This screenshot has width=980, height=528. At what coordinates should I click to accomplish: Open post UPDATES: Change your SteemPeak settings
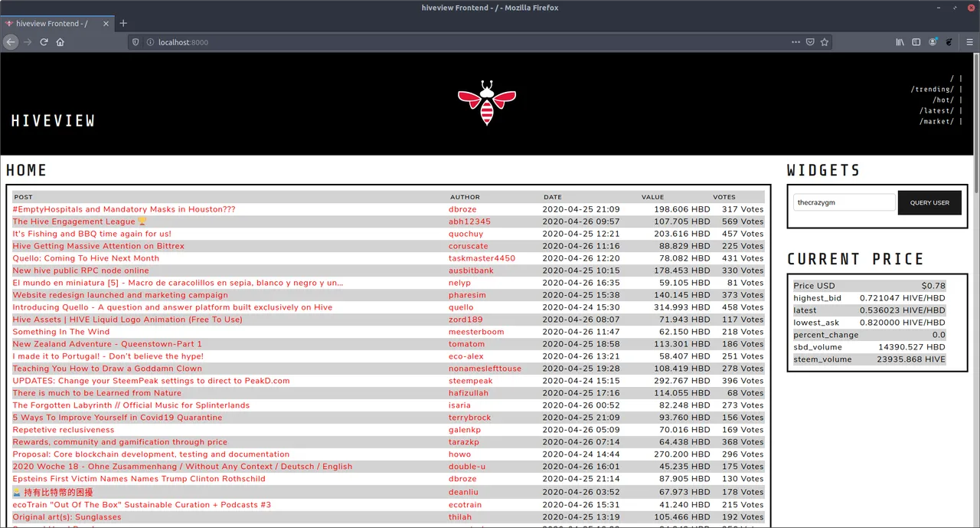tap(151, 381)
